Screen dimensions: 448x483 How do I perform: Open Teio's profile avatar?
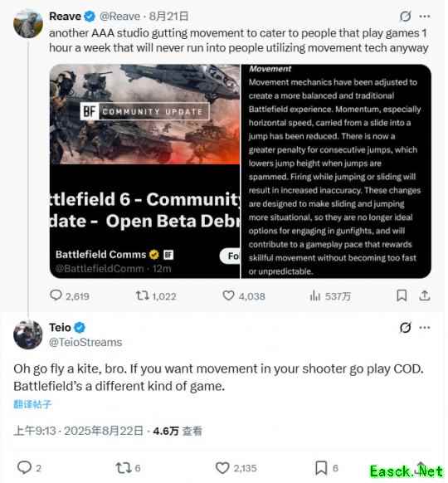28,334
